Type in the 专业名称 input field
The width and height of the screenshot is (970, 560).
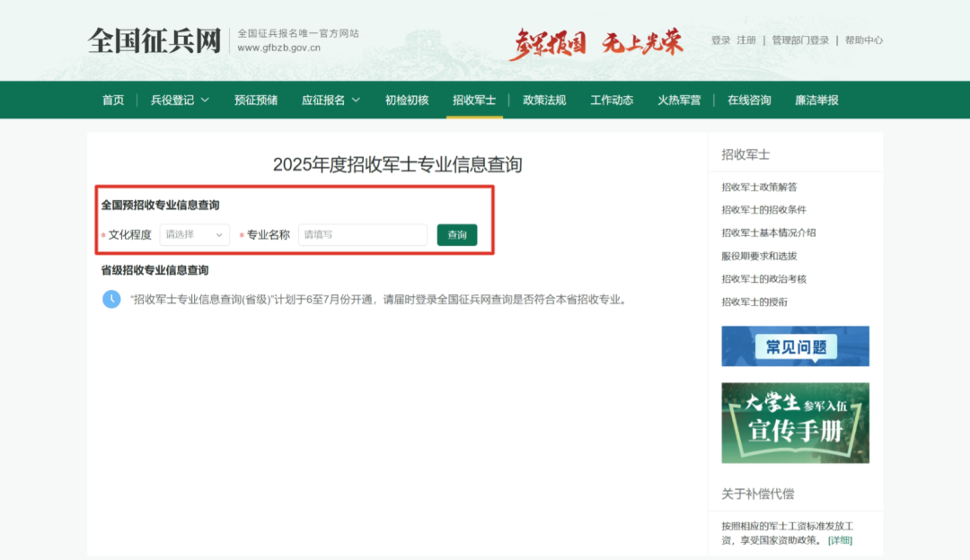point(362,235)
